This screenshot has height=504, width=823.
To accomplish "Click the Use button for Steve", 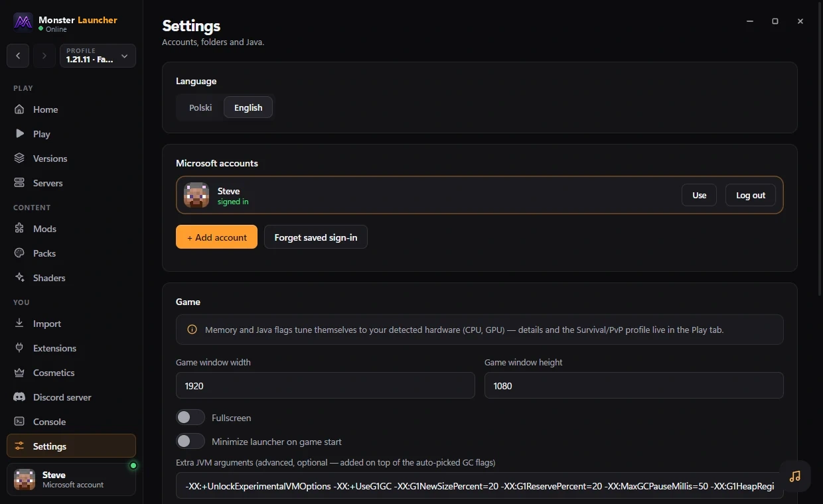I will [x=700, y=195].
